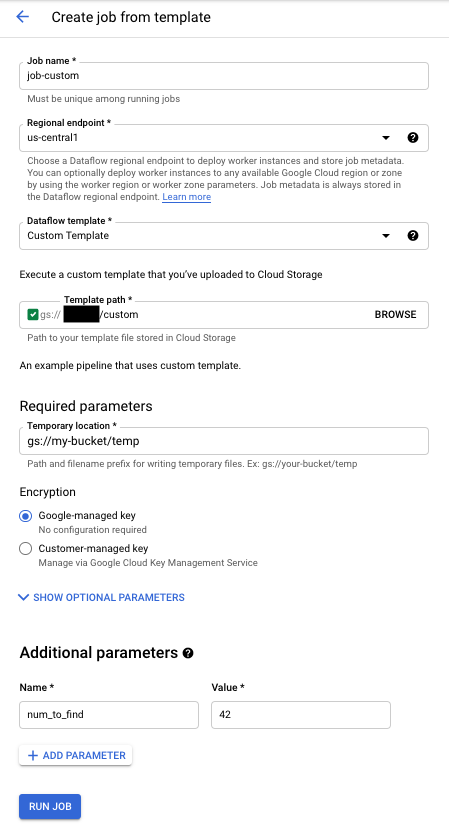Click the green validated checkmark icon

click(33, 315)
